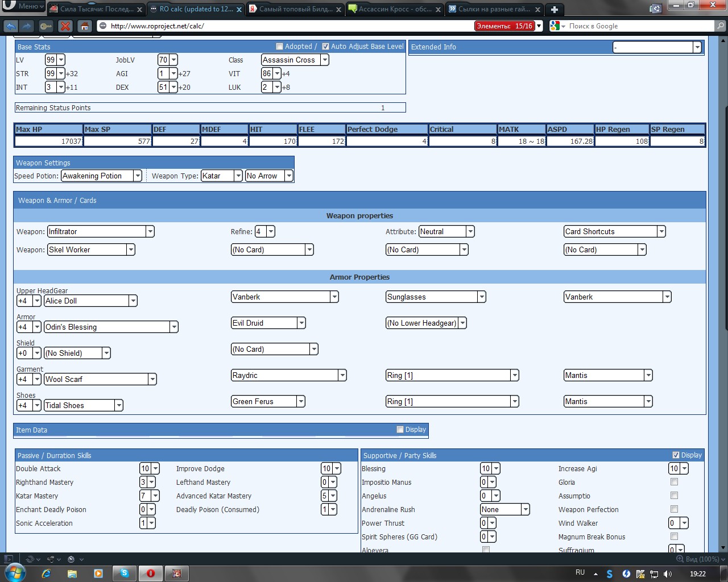728x582 pixels.
Task: Launch Internet Explorer from taskbar
Action: point(46,573)
